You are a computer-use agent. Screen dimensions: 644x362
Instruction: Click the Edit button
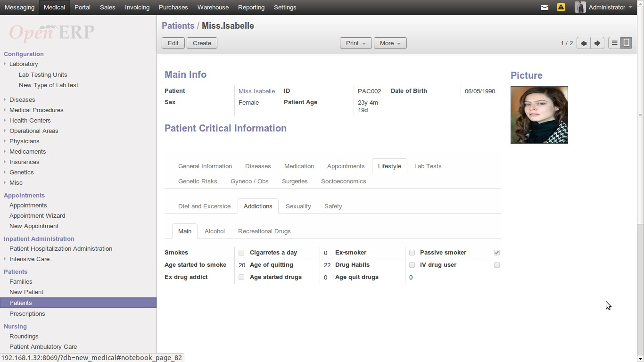click(x=173, y=43)
